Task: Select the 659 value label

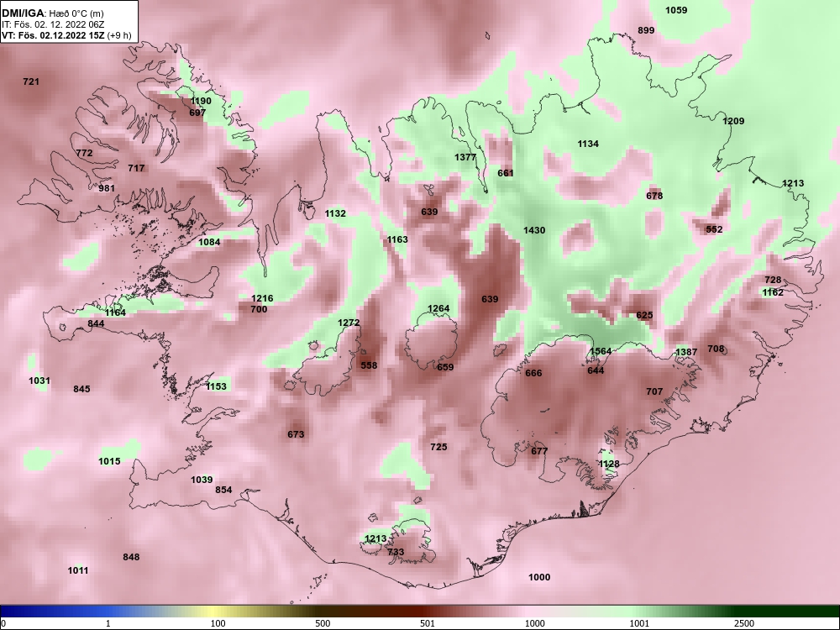Action: click(x=445, y=368)
